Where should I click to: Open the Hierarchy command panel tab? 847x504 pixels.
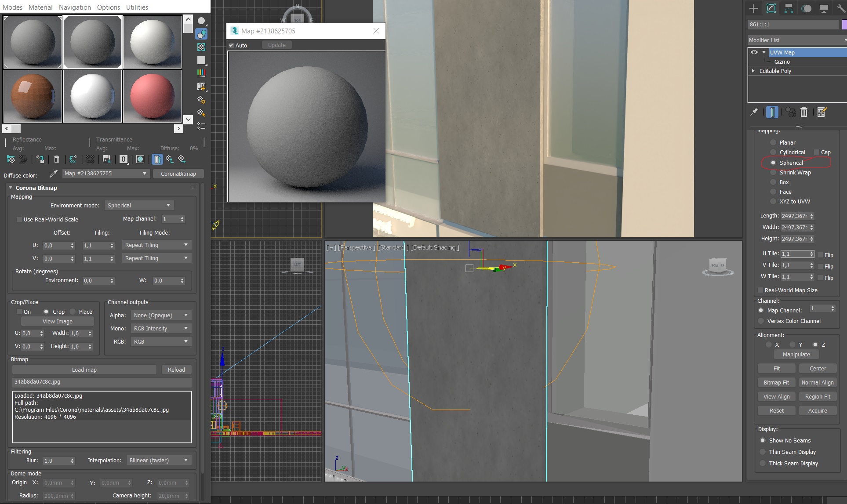coord(789,8)
